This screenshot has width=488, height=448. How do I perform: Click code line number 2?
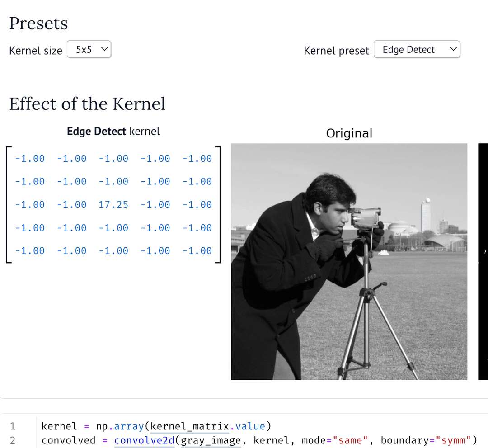coord(12,440)
